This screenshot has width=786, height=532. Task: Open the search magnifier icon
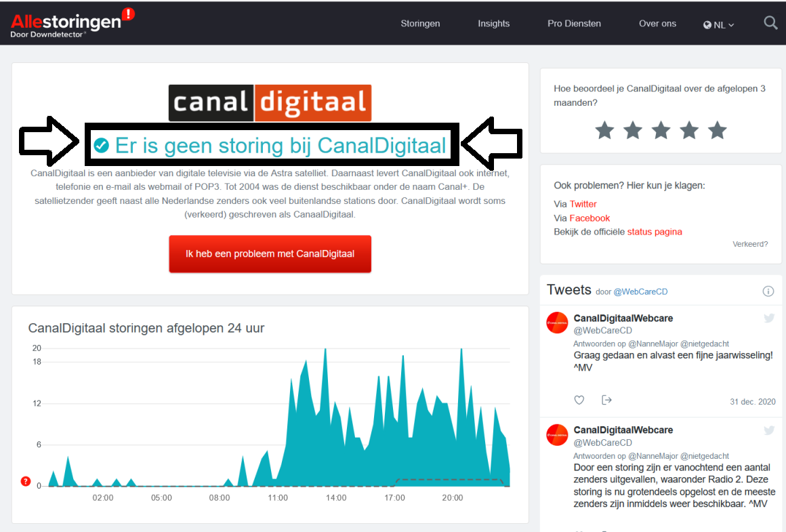[770, 23]
